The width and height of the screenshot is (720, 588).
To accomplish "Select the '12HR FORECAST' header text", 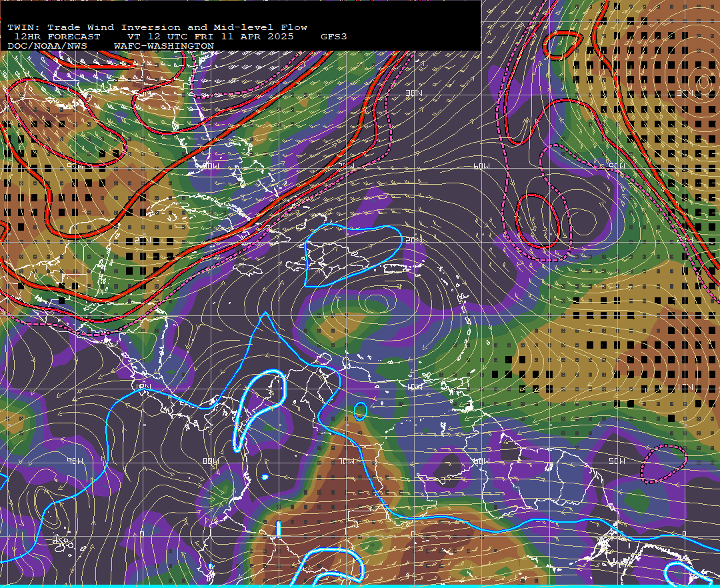I will click(57, 37).
